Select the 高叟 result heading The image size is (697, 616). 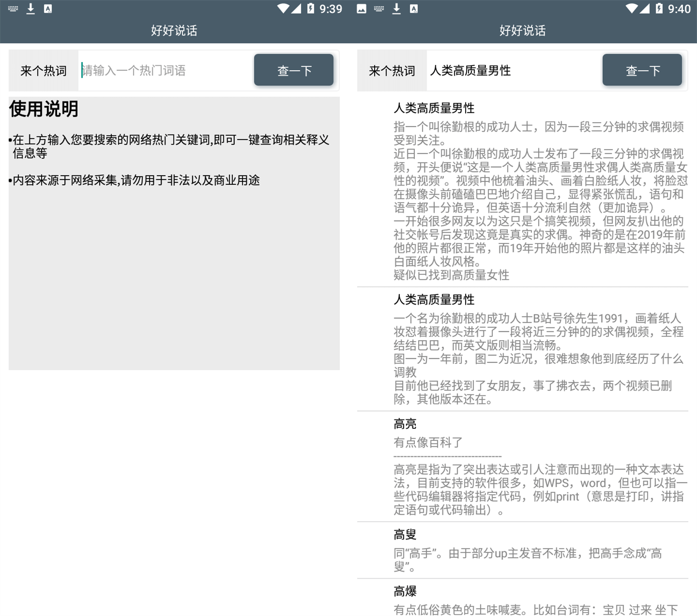pos(404,534)
